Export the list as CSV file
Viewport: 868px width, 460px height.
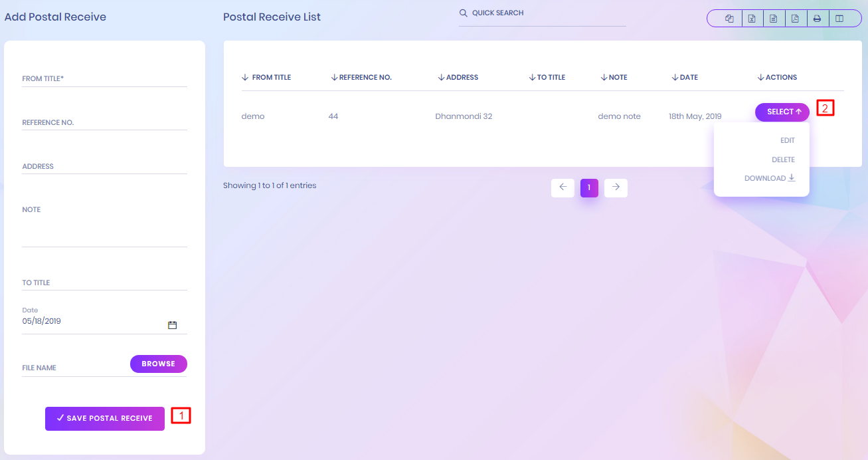(774, 19)
